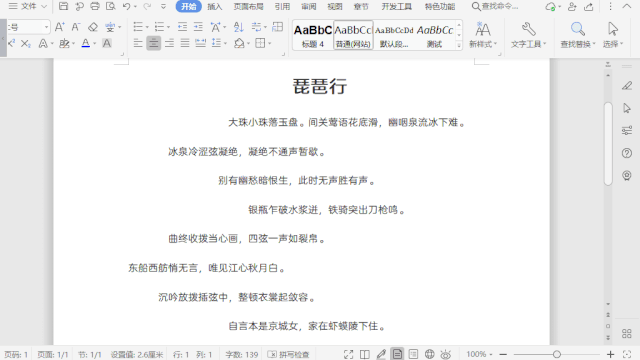Click the numbered list icon

click(159, 27)
